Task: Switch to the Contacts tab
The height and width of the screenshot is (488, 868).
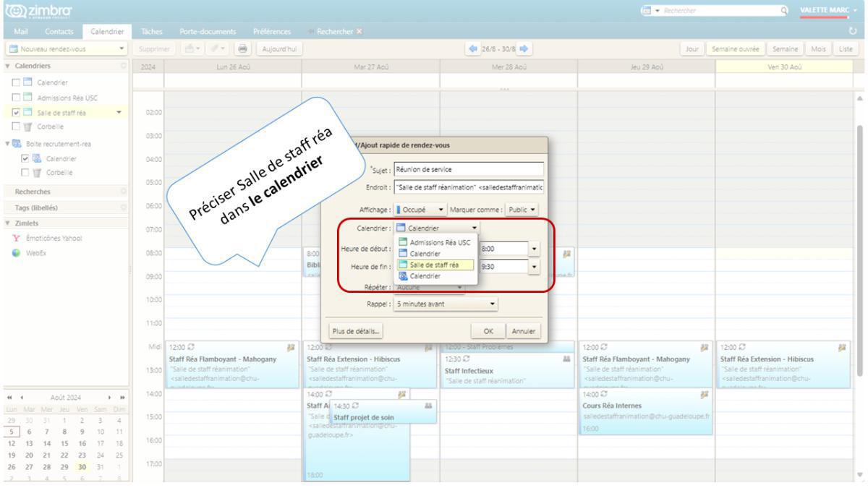Action: point(59,32)
